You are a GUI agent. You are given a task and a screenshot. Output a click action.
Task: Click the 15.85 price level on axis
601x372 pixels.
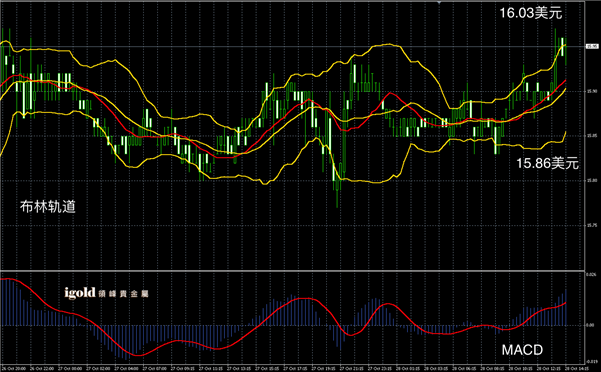[592, 136]
